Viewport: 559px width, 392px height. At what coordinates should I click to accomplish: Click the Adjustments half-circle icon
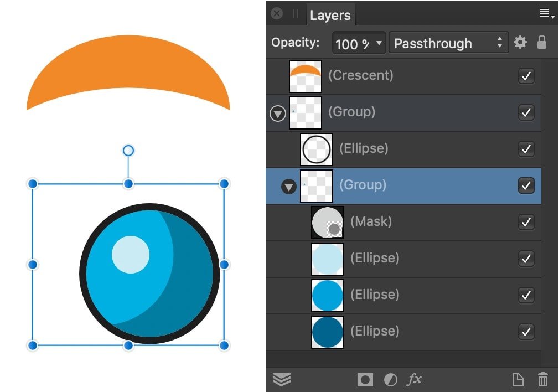point(390,379)
